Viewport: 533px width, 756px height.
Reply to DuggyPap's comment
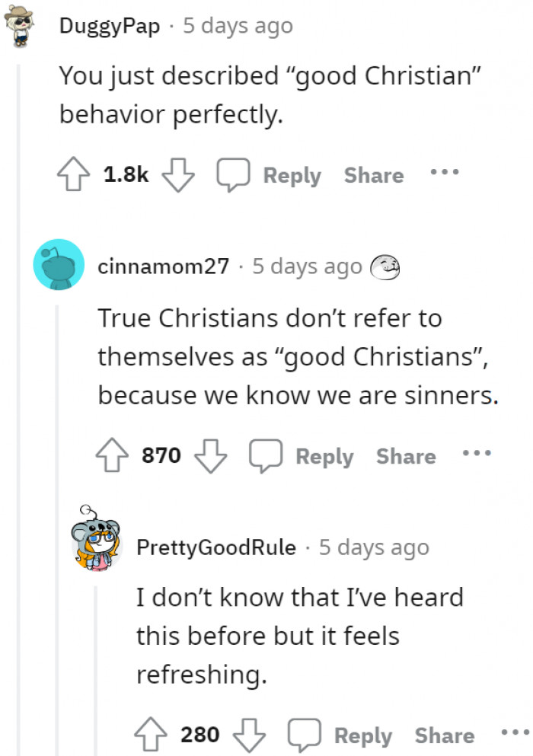point(273,176)
